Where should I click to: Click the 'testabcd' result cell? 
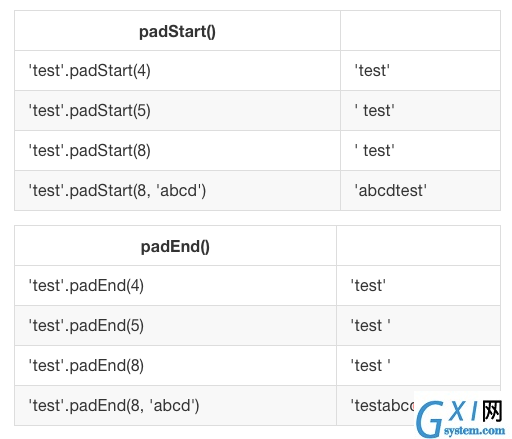coord(375,406)
